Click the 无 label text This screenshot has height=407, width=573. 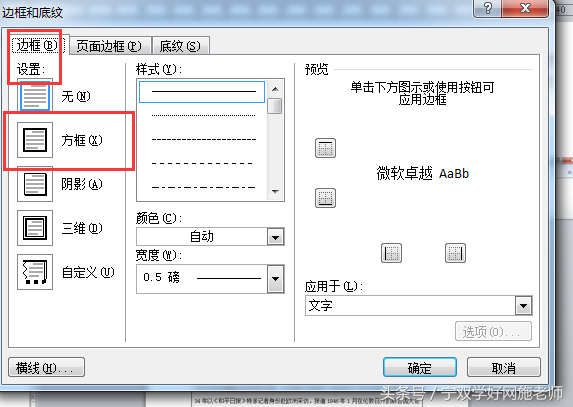[x=76, y=96]
